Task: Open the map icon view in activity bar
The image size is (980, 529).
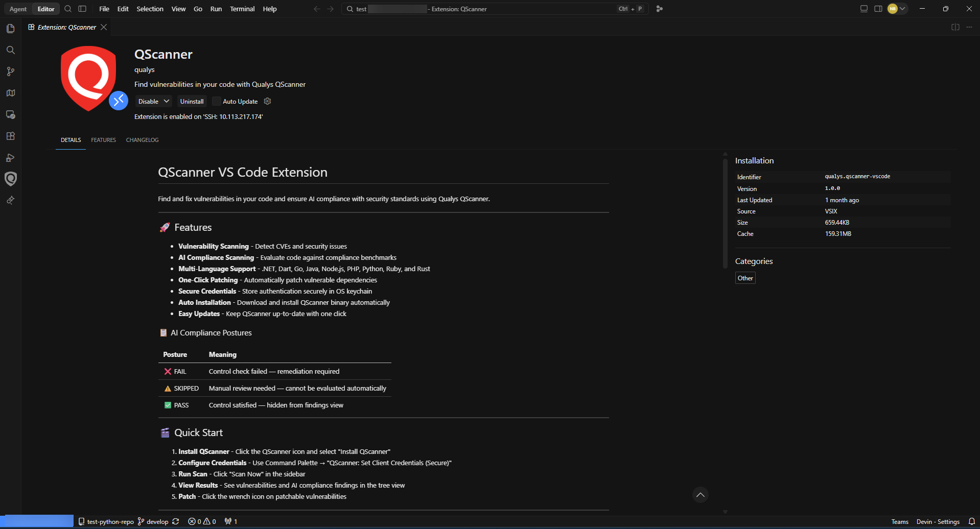Action: 10,93
